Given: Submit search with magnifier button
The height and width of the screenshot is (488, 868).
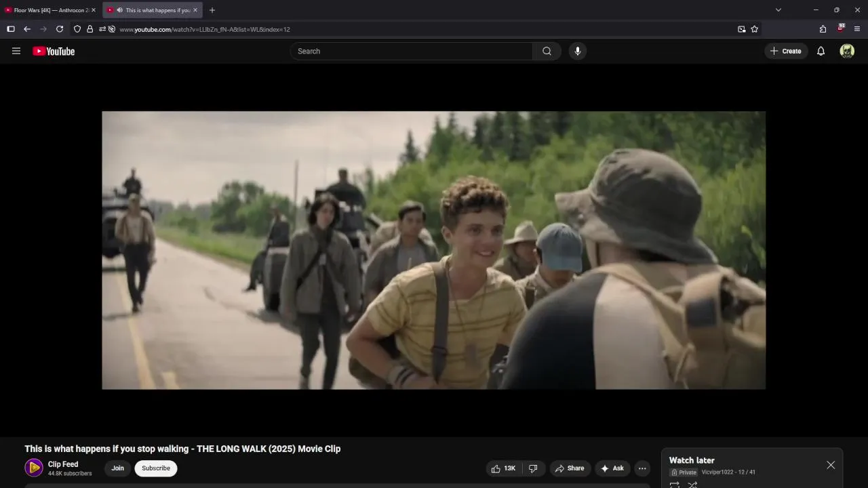Looking at the screenshot, I should (x=547, y=51).
